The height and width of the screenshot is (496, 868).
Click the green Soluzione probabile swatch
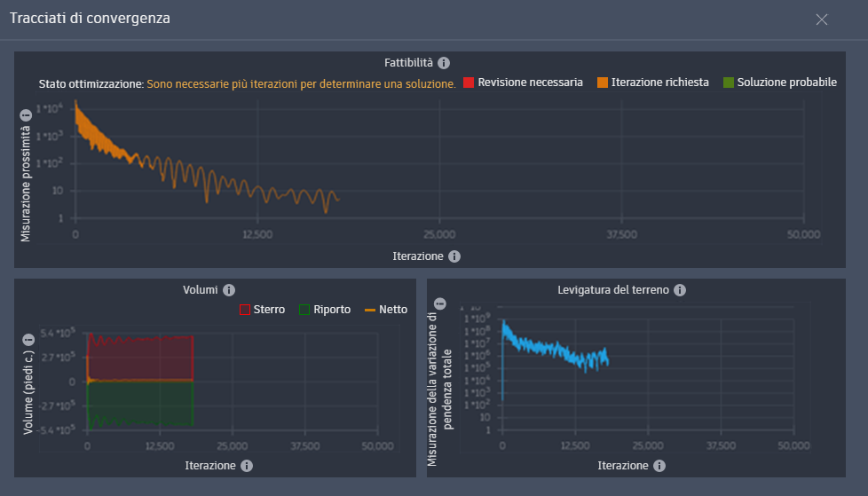(729, 83)
